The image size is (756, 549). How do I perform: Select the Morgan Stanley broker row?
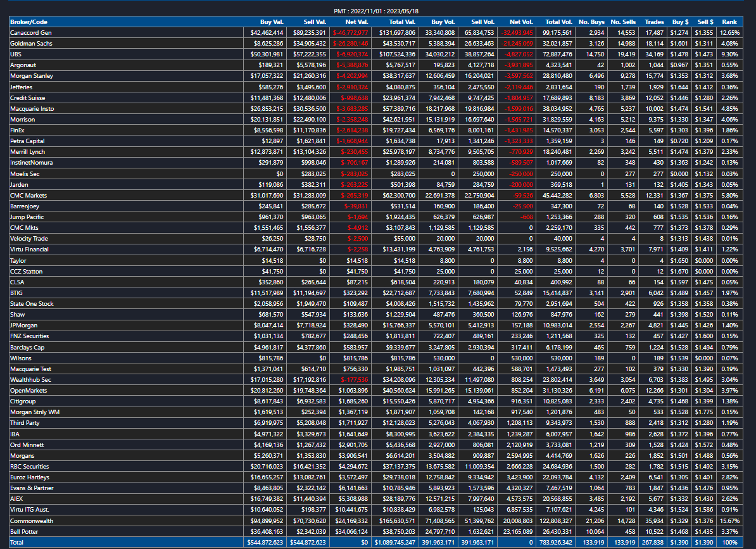[376, 76]
